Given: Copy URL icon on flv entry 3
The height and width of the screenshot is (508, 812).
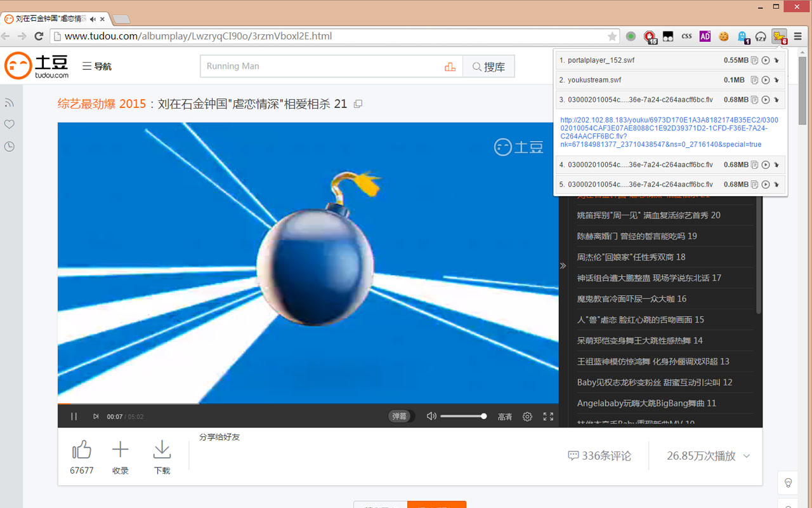Looking at the screenshot, I should click(x=754, y=100).
